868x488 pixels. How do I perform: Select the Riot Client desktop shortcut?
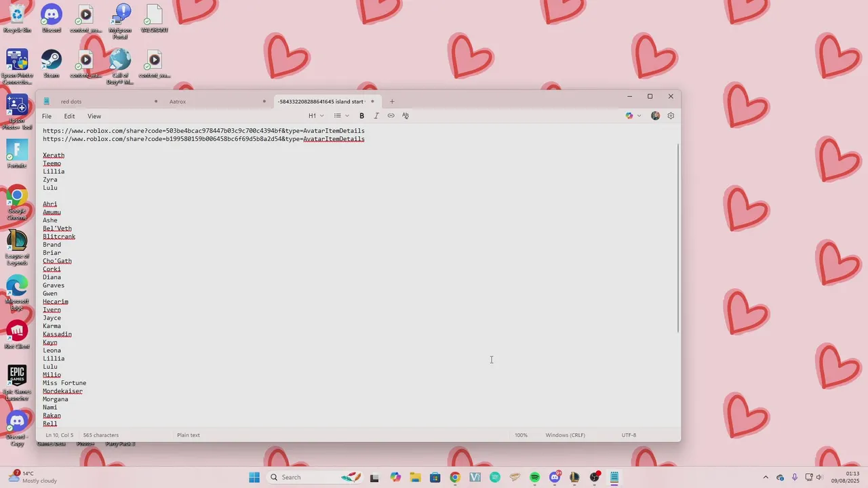[17, 335]
